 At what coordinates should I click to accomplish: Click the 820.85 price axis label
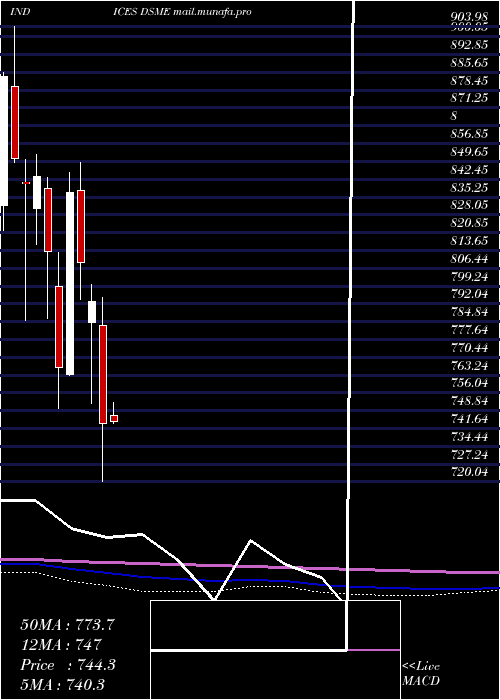point(468,223)
